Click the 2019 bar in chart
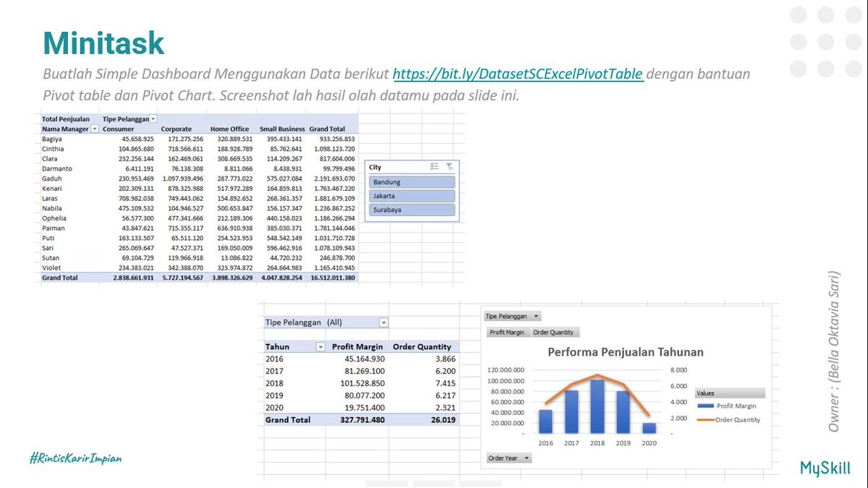This screenshot has height=488, width=868. (x=623, y=412)
